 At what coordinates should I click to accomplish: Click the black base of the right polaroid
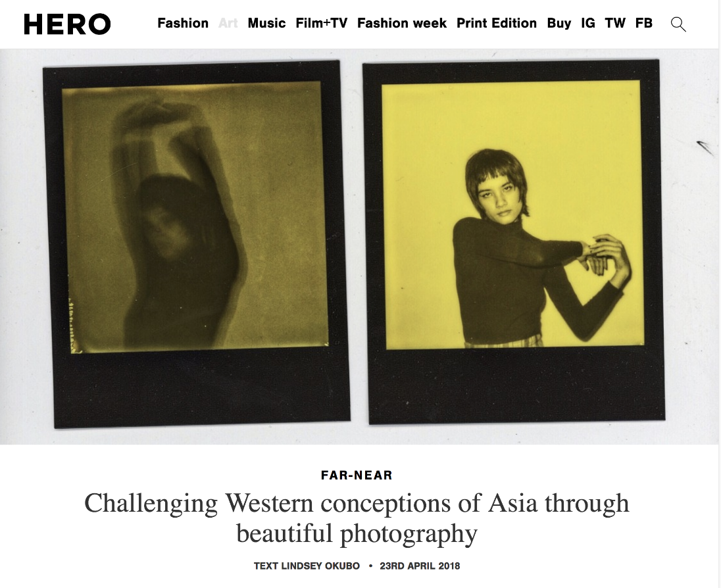coord(517,385)
